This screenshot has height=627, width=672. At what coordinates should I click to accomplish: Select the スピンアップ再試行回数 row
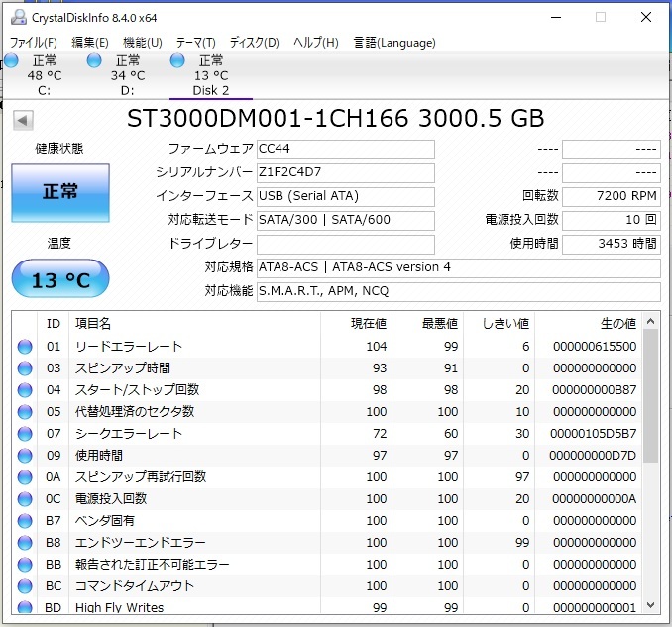pos(327,477)
